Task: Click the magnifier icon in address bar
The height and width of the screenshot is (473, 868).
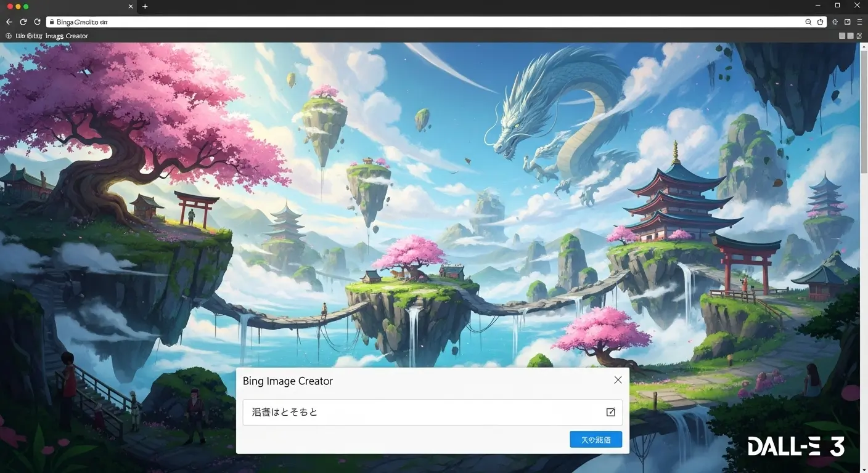Action: [x=808, y=22]
